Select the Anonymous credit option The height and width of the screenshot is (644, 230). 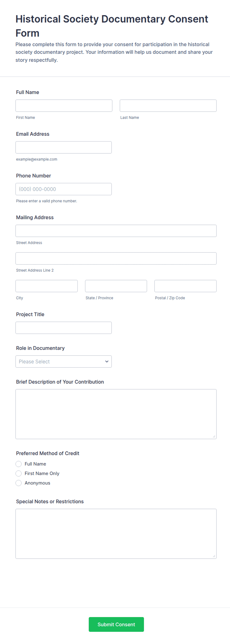click(19, 483)
